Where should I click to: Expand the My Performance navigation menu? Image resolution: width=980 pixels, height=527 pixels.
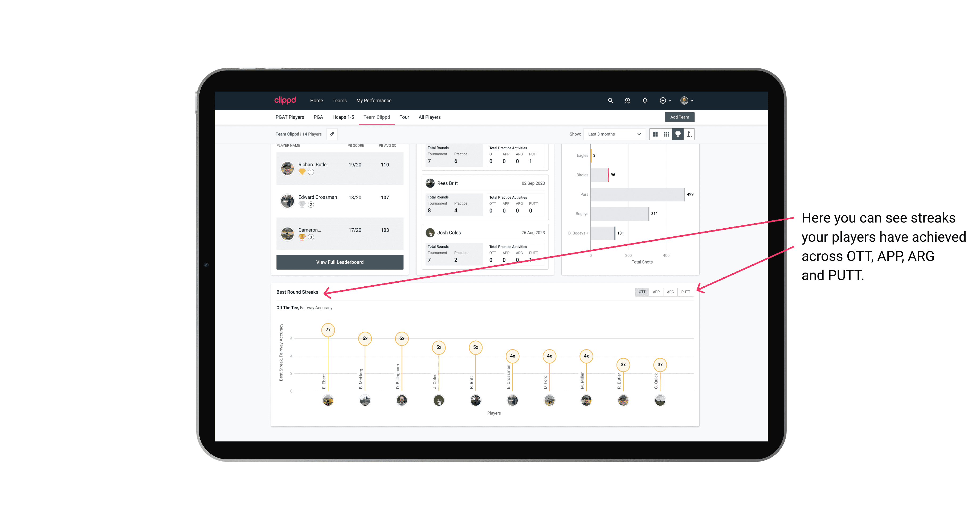[374, 101]
